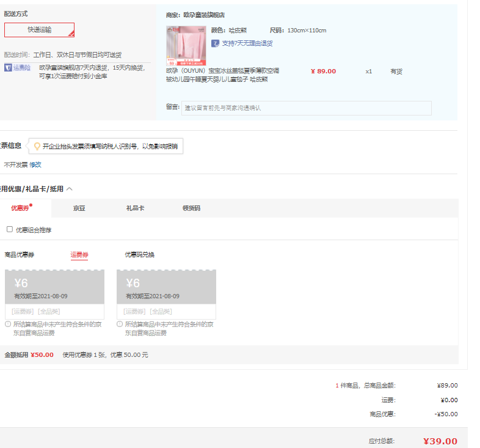Click the 商家: 欧孕童装旗舰店 merchant name
This screenshot has height=448, width=480.
[x=195, y=15]
